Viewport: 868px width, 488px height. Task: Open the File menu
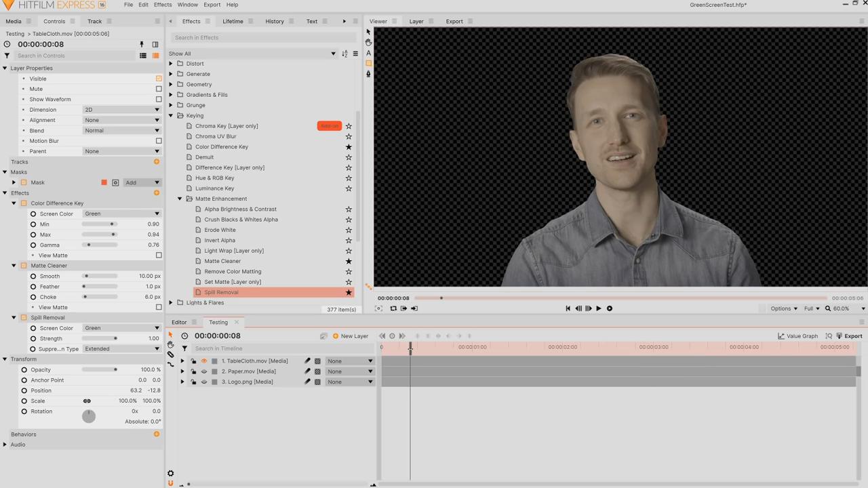tap(128, 5)
